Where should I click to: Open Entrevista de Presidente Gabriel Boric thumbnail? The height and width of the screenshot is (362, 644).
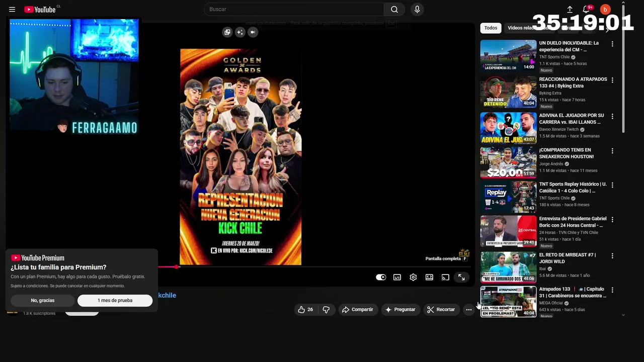point(508,231)
